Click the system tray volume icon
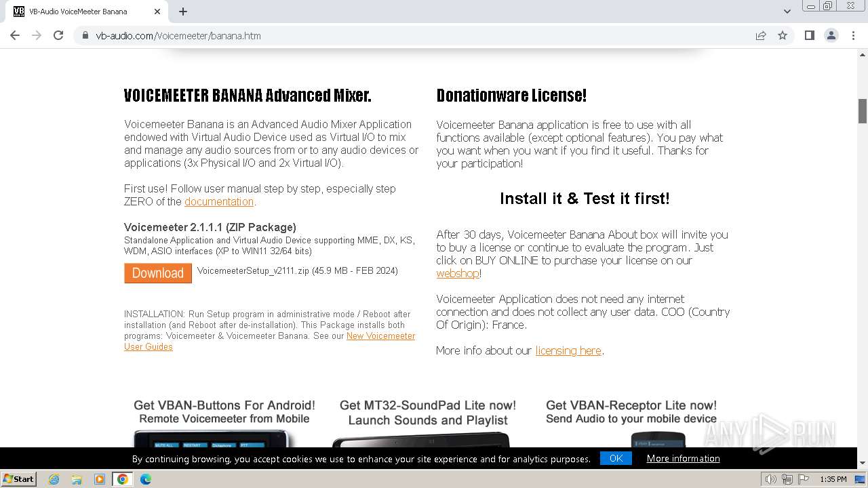Image resolution: width=868 pixels, height=488 pixels. (771, 479)
